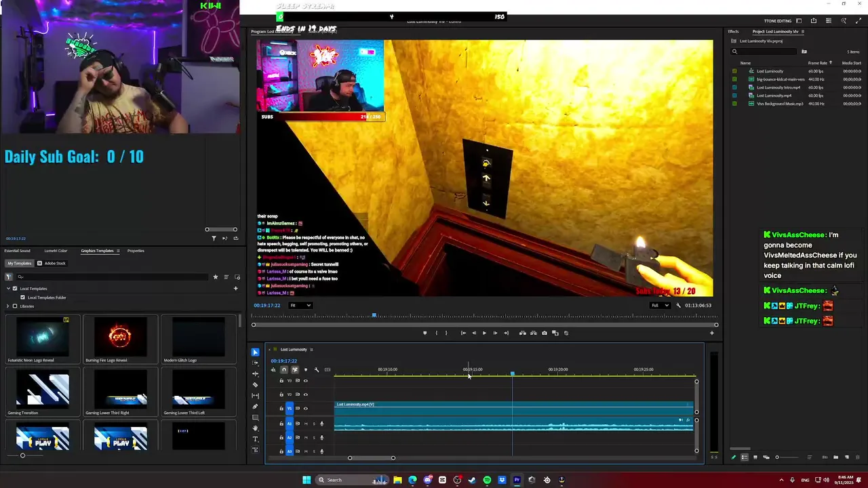
Task: Open Premiere Pro from the taskbar
Action: coord(517,480)
